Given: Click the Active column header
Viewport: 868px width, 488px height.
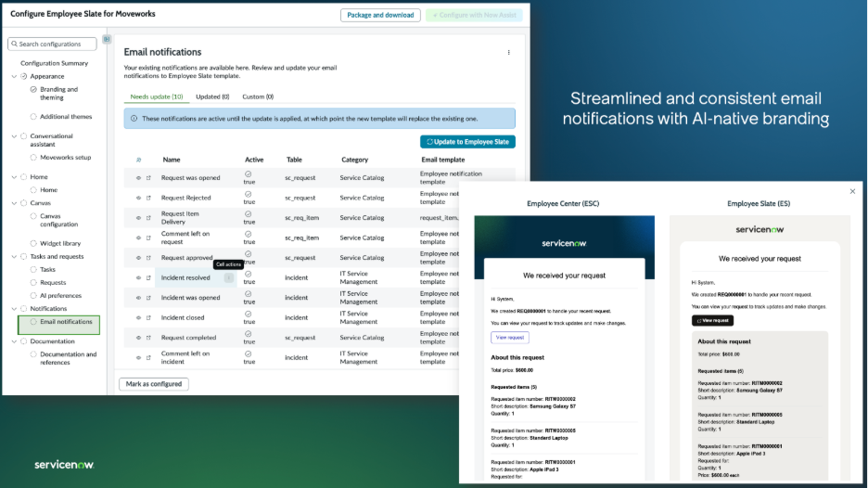Looking at the screenshot, I should coord(254,160).
